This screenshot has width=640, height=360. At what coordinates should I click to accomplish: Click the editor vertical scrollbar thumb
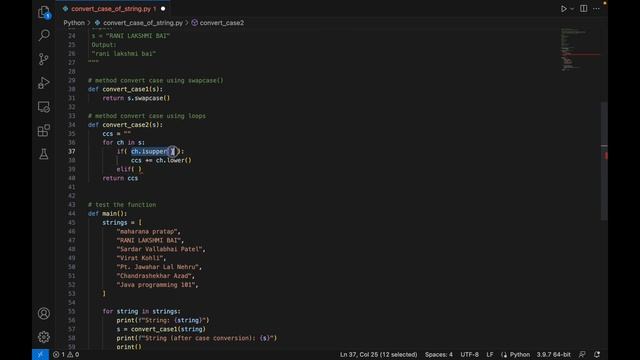tap(604, 160)
